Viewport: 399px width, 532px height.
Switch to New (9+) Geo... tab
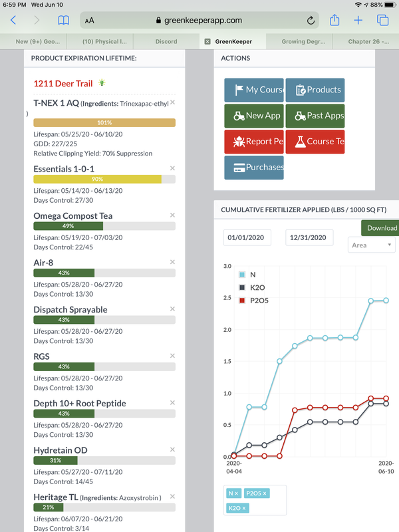pyautogui.click(x=33, y=41)
